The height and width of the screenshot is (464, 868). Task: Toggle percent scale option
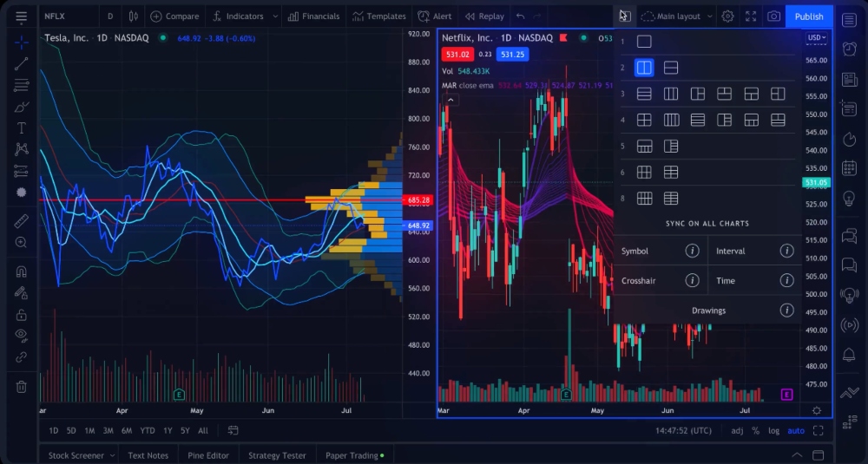(x=756, y=431)
